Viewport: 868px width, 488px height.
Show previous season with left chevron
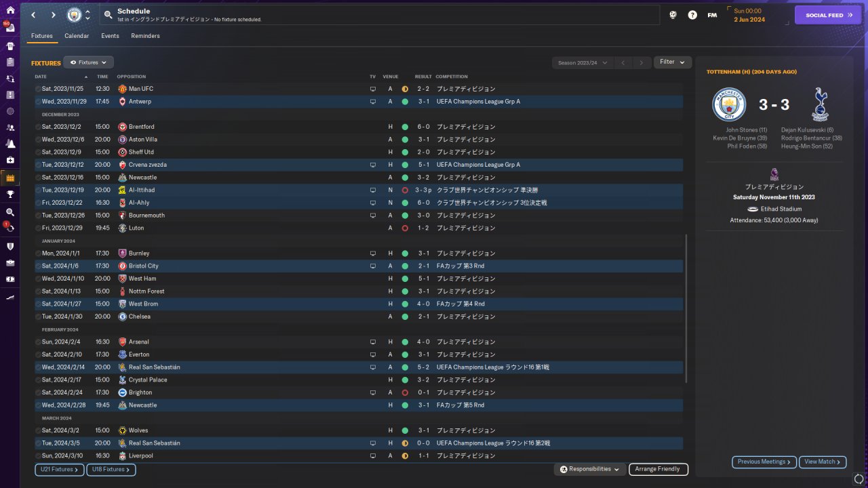[x=623, y=62]
